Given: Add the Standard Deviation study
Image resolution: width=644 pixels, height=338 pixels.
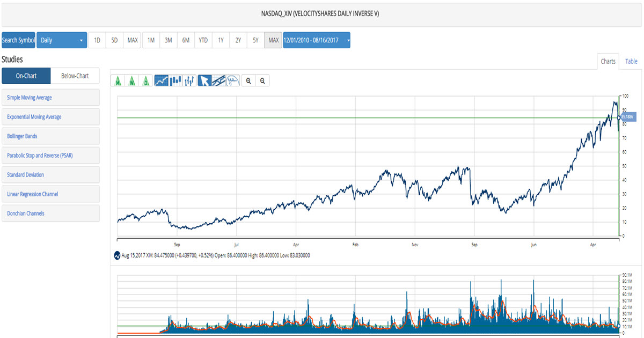Looking at the screenshot, I should (x=50, y=175).
